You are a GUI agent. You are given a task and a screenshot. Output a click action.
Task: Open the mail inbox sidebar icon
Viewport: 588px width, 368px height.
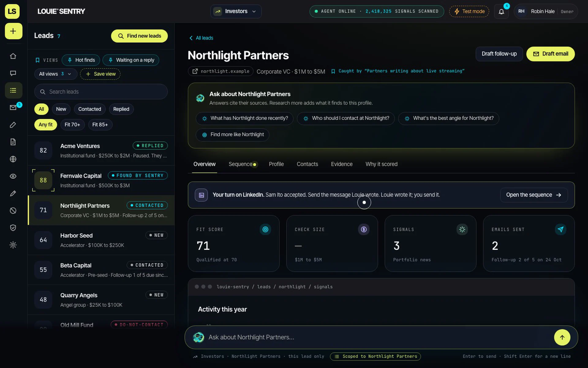(x=13, y=108)
